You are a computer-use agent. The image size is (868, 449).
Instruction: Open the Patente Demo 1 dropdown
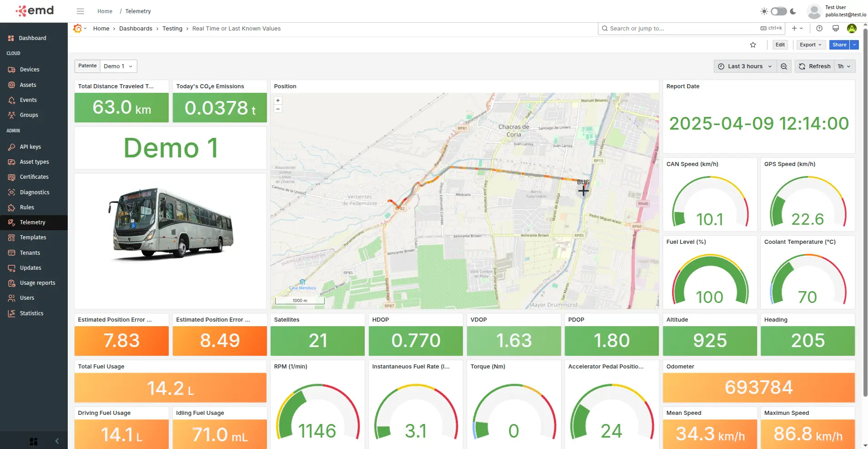[x=118, y=66]
